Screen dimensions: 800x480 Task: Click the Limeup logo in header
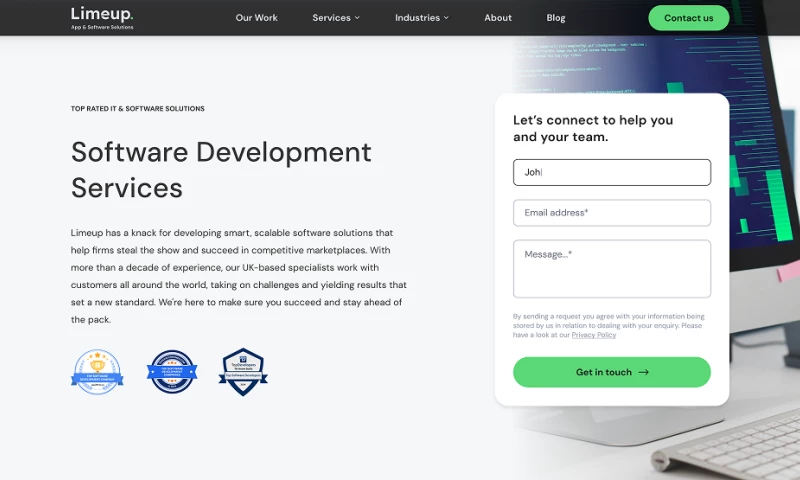102,17
